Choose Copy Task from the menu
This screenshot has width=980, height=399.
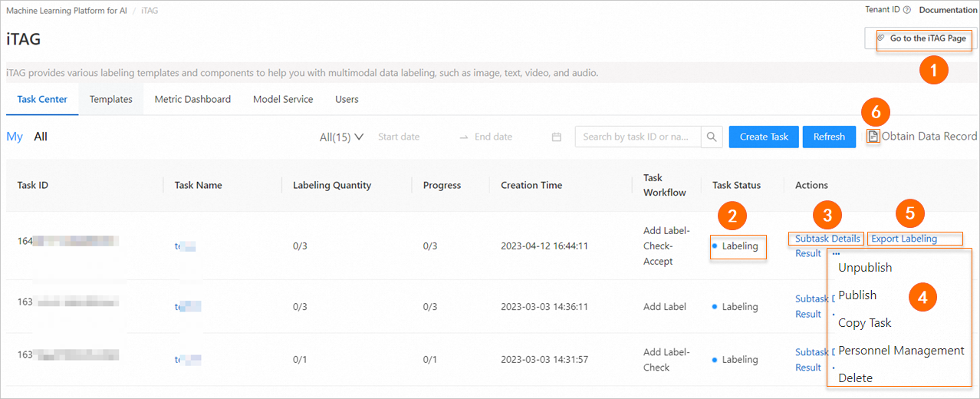pos(865,323)
